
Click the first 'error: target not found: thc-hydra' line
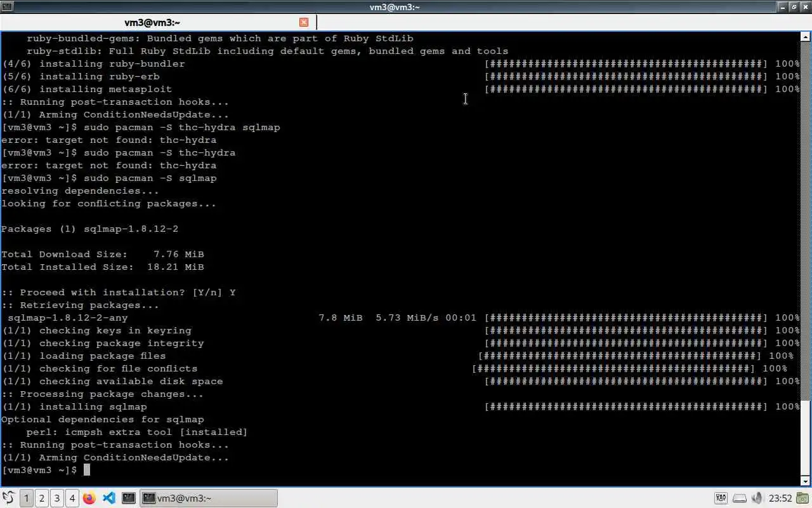[109, 140]
